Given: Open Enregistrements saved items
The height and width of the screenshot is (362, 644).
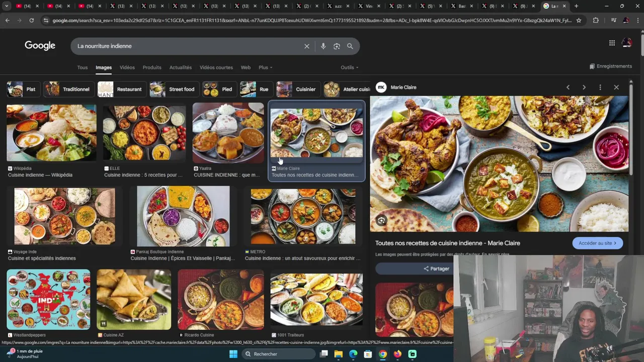Looking at the screenshot, I should (611, 66).
